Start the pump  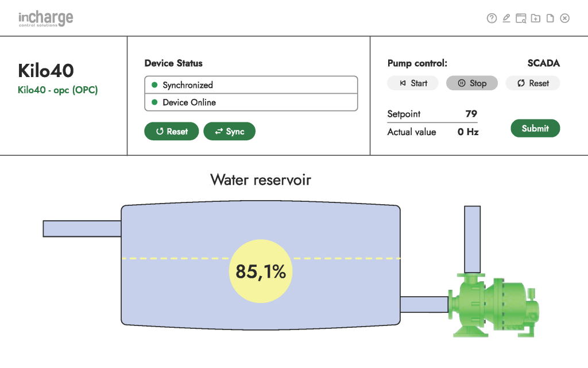[x=413, y=83]
